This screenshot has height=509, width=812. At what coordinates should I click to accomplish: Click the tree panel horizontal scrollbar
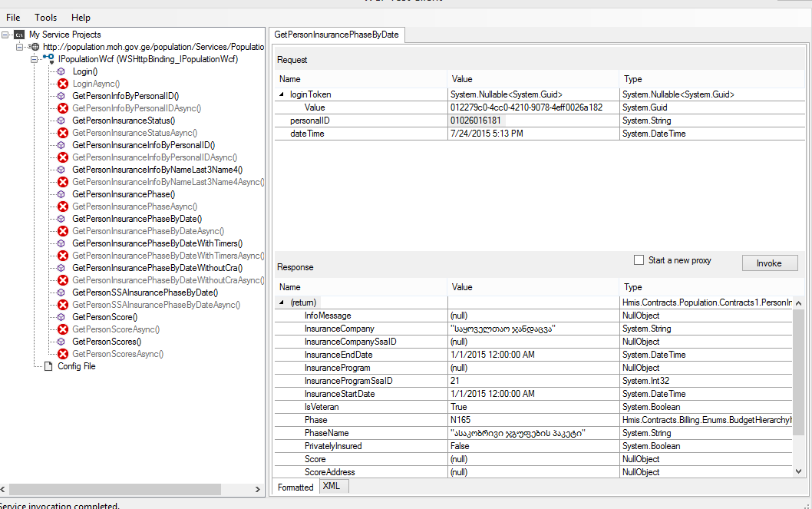(x=115, y=489)
